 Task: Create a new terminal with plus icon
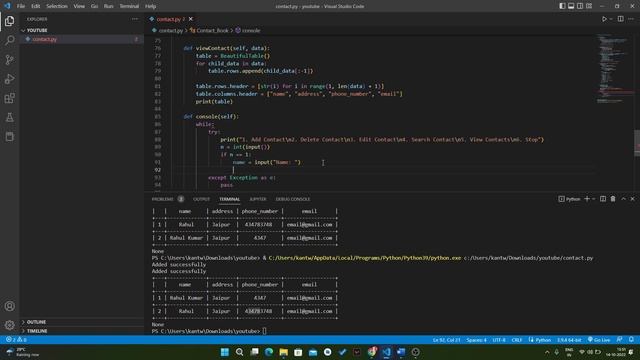pos(587,199)
